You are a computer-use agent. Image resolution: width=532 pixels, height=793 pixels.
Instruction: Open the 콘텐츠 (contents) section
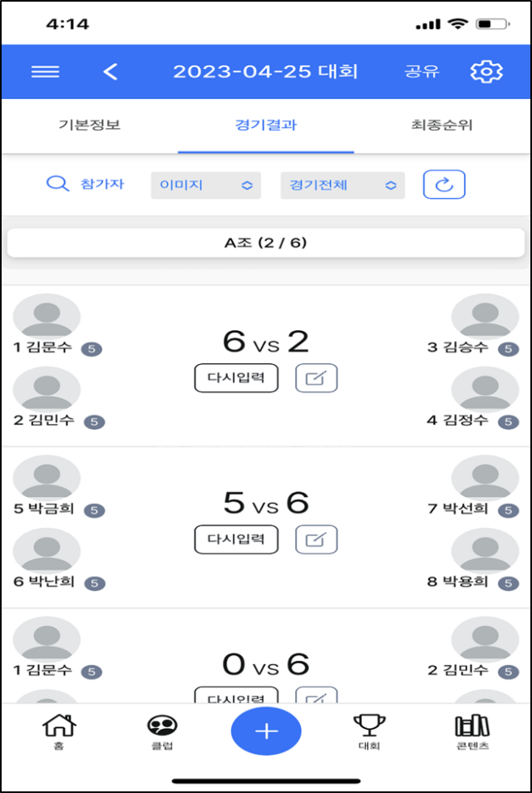(x=471, y=731)
